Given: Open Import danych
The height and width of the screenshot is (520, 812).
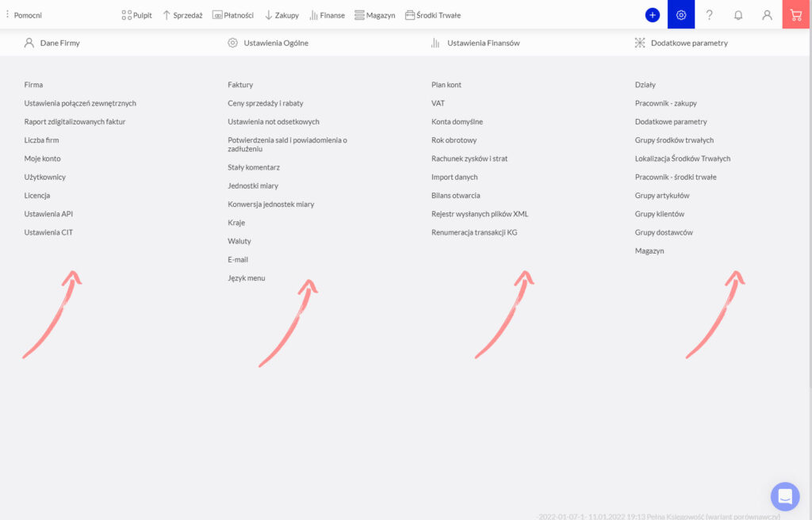Looking at the screenshot, I should pyautogui.click(x=454, y=177).
